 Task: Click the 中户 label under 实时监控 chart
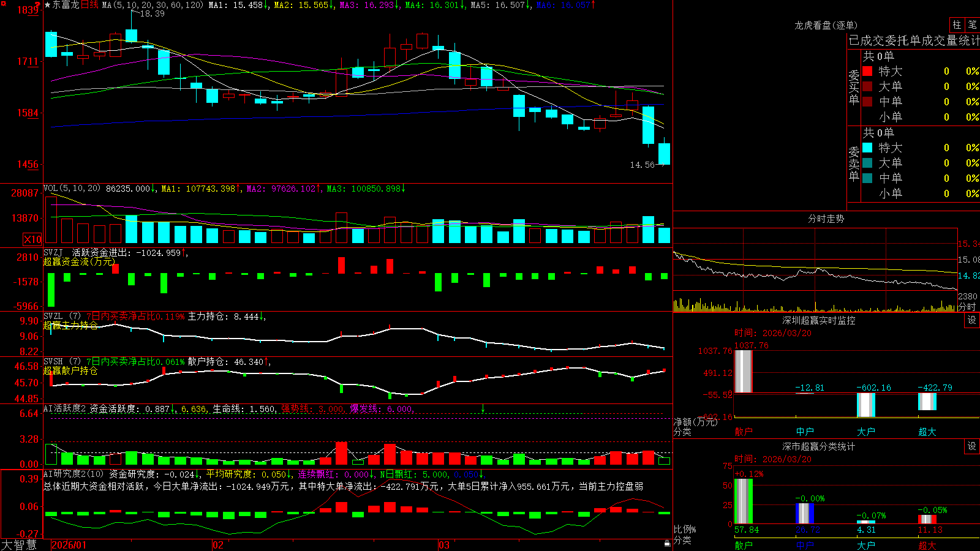[x=805, y=432]
